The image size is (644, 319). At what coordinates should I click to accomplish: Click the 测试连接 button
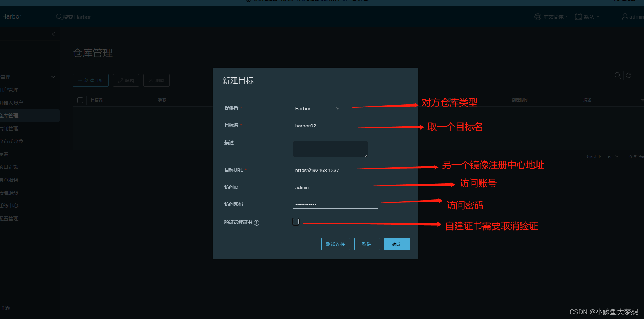[x=335, y=244]
